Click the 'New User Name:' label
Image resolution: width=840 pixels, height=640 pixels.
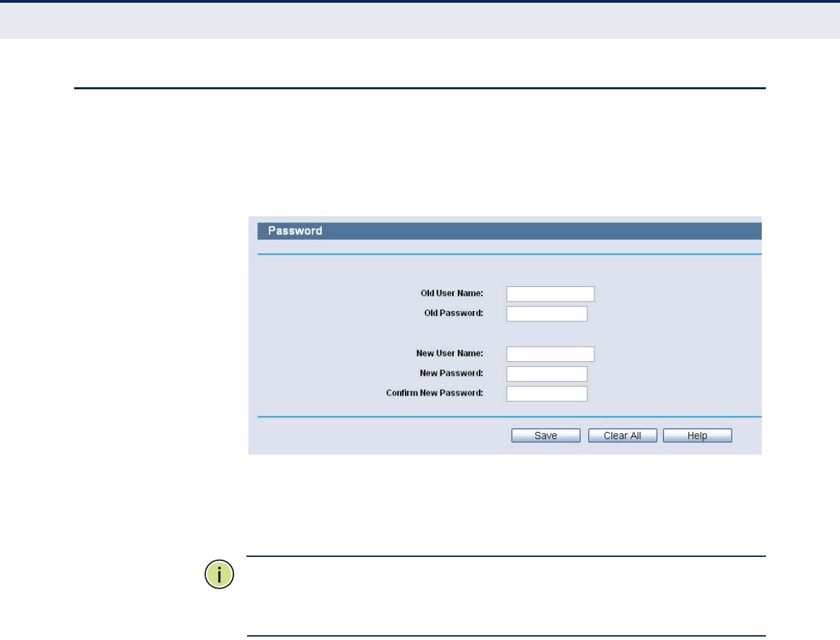[x=450, y=353]
